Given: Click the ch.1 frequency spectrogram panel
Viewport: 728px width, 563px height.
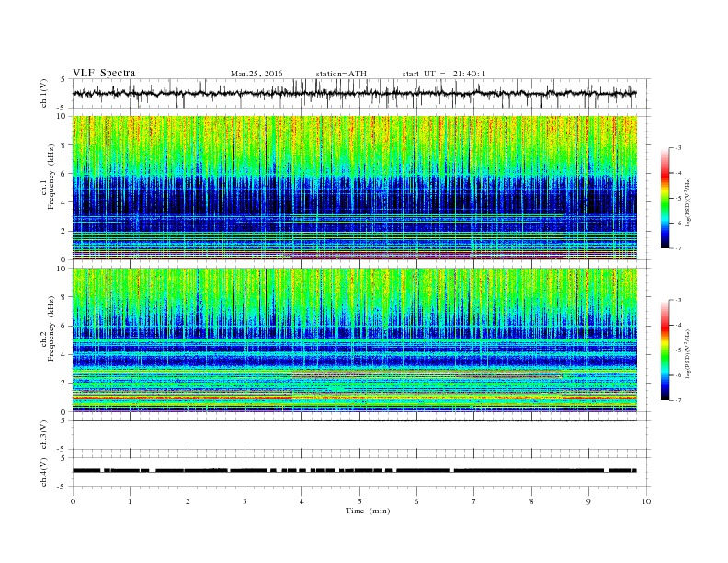Looking at the screenshot, I should (355, 188).
